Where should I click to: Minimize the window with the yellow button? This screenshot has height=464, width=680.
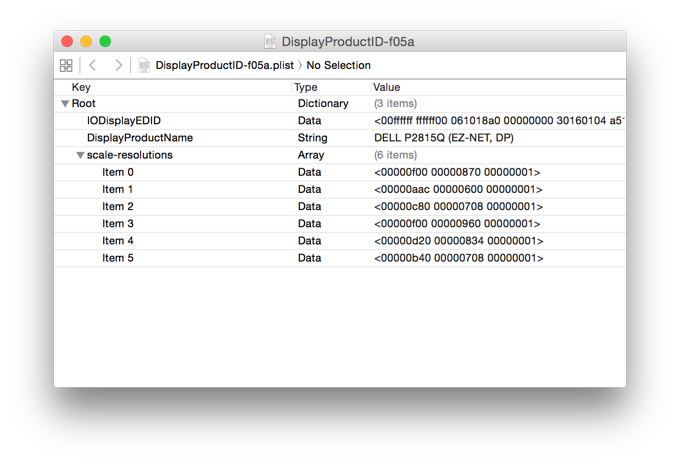[86, 41]
